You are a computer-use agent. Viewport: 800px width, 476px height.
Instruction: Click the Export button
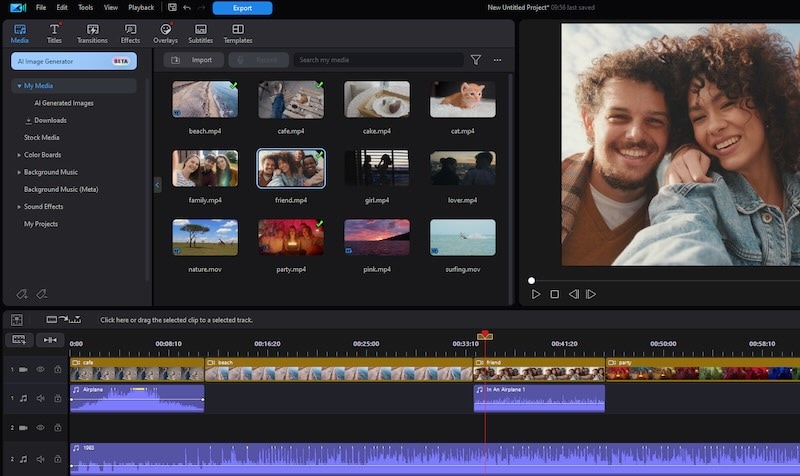pyautogui.click(x=242, y=8)
